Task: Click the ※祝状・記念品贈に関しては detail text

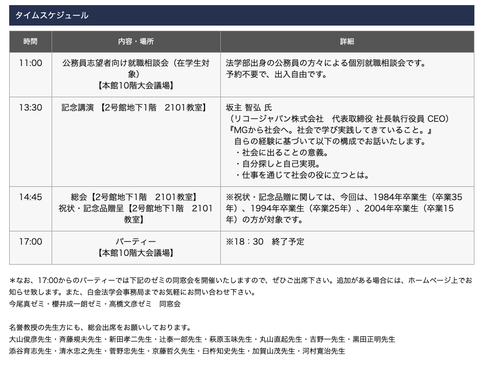Action: coord(344,208)
